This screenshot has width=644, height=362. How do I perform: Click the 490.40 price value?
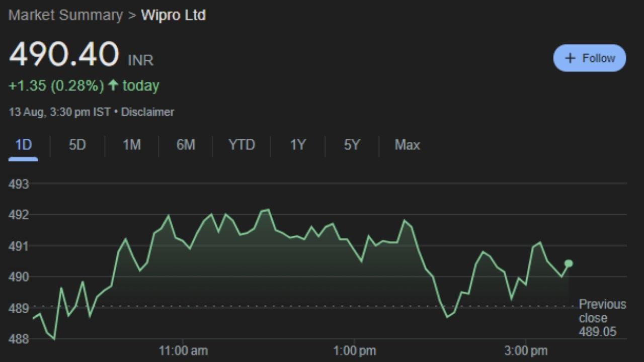pos(64,54)
